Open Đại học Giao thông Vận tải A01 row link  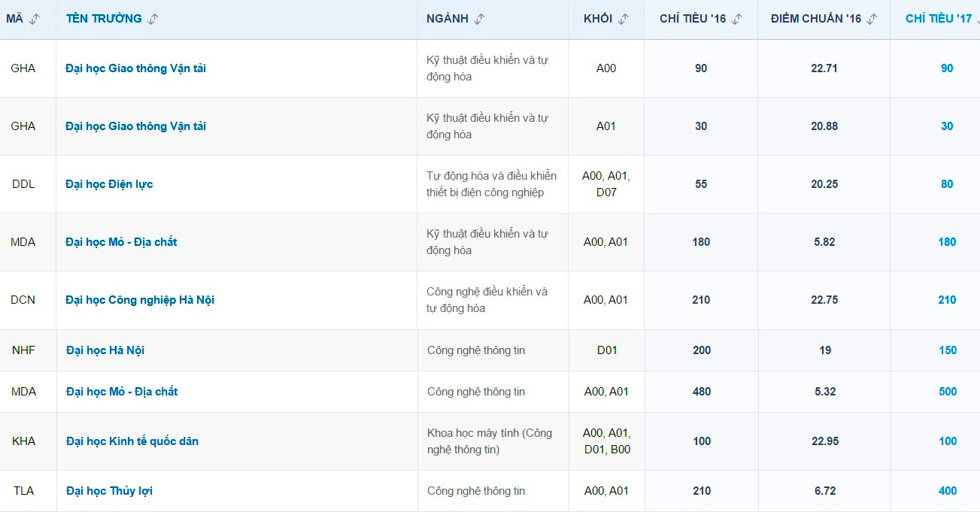click(135, 126)
